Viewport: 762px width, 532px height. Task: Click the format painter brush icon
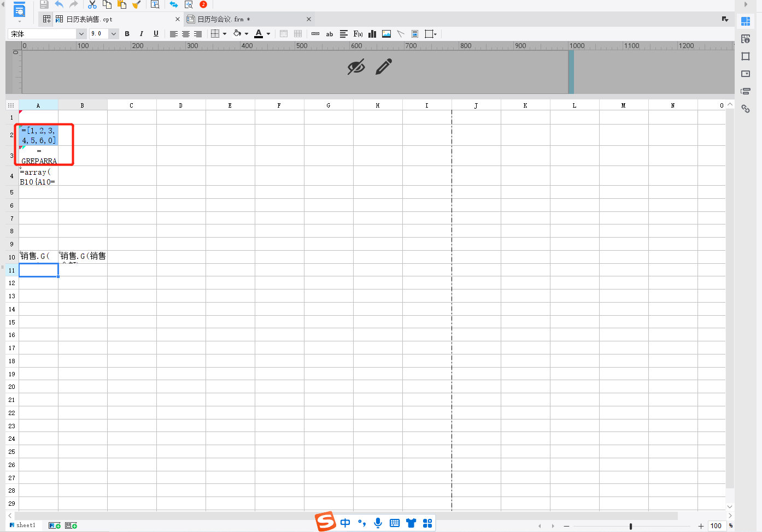(x=137, y=4)
